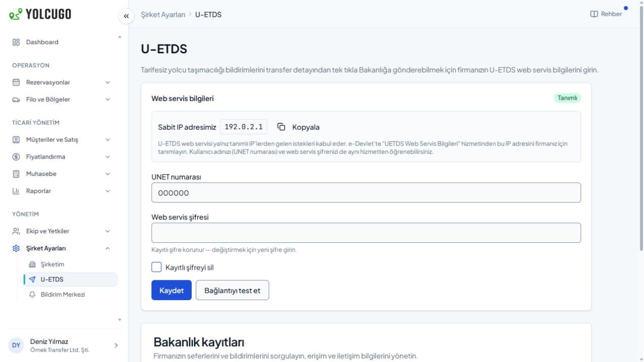Select the U-ETDS submenu item
644x362 pixels.
click(x=70, y=279)
